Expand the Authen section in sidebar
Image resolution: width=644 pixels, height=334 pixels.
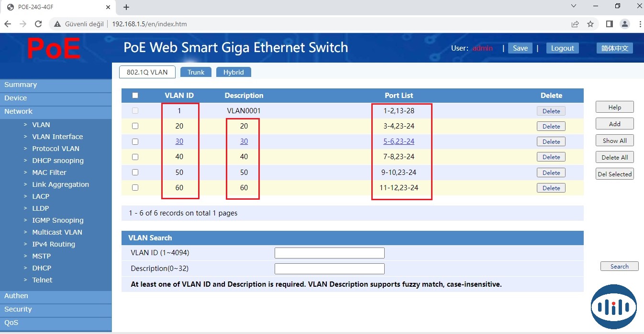[x=16, y=296]
